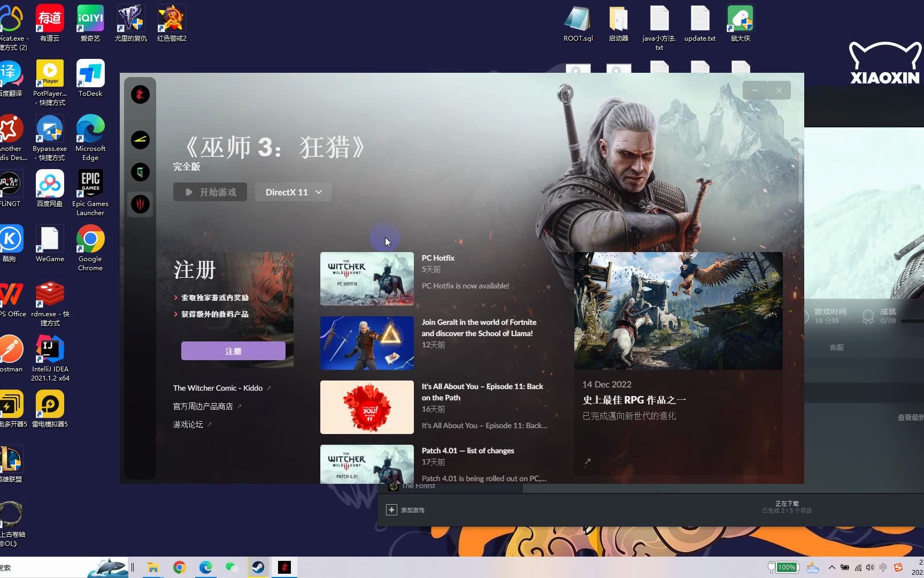Select Witcher 3 icon in launcher sidebar

[x=140, y=204]
